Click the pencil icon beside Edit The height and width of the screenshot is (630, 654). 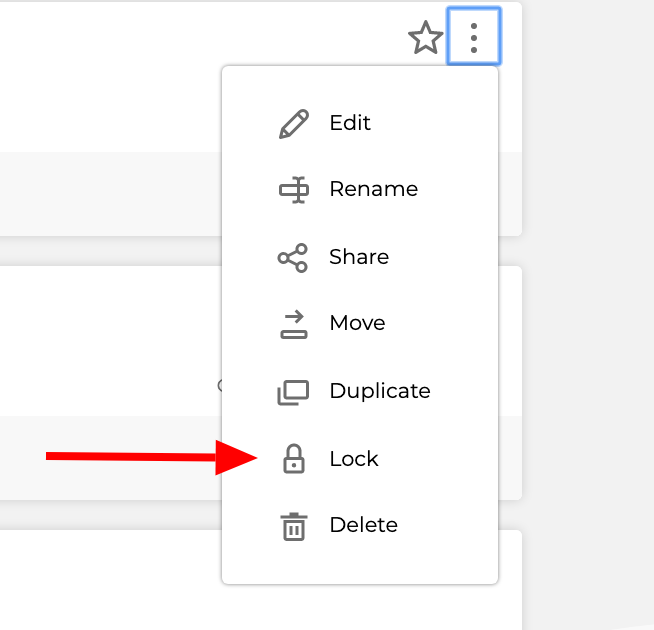[294, 123]
